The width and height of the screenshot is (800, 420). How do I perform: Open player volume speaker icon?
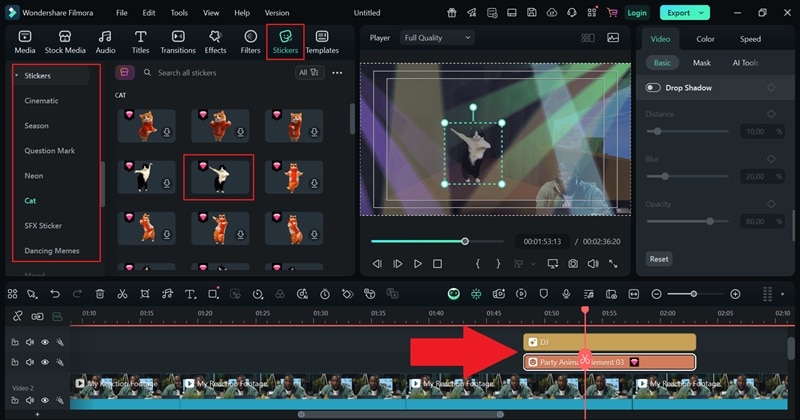pos(593,264)
